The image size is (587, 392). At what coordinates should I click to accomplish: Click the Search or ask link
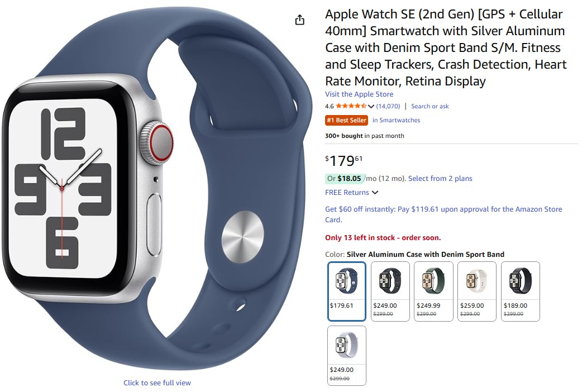(429, 106)
